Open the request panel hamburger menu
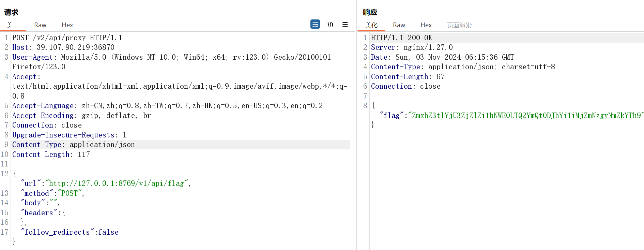Screen dimensions: 644x250 coord(345,25)
